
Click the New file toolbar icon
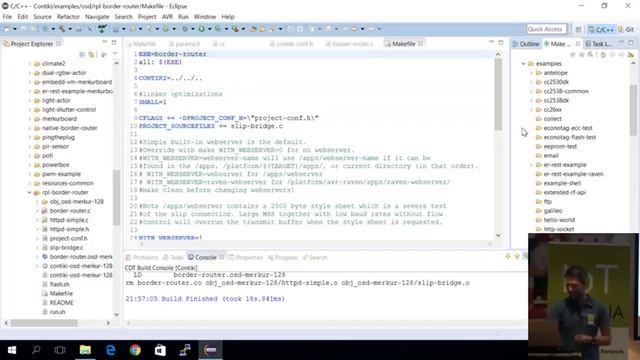point(7,29)
